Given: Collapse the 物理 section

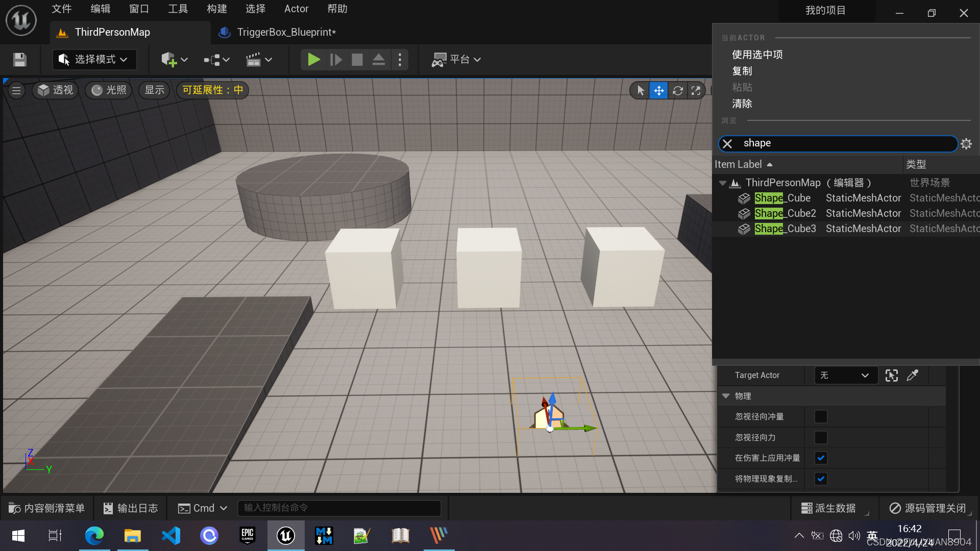Looking at the screenshot, I should pos(726,396).
